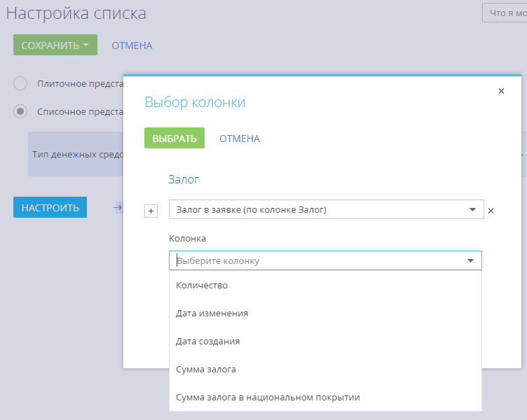Image resolution: width=527 pixels, height=420 pixels.
Task: Select the Списочное представление radio button
Action: coord(21,111)
